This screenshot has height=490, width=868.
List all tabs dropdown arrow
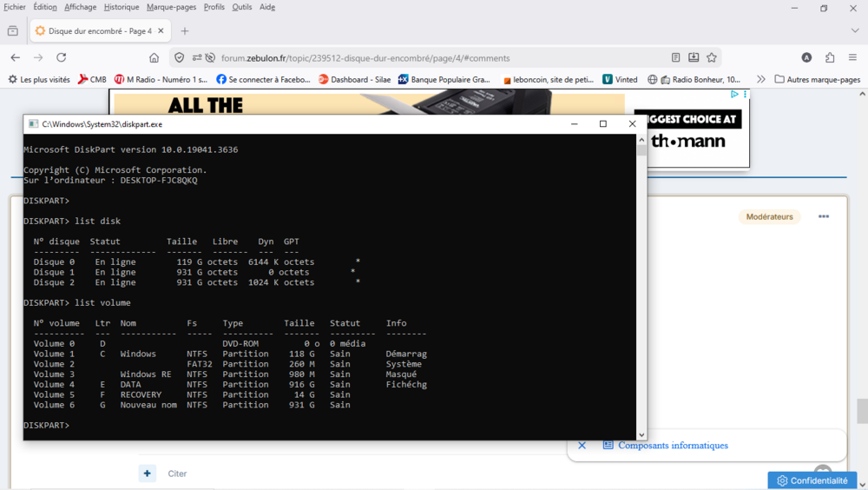pyautogui.click(x=855, y=31)
